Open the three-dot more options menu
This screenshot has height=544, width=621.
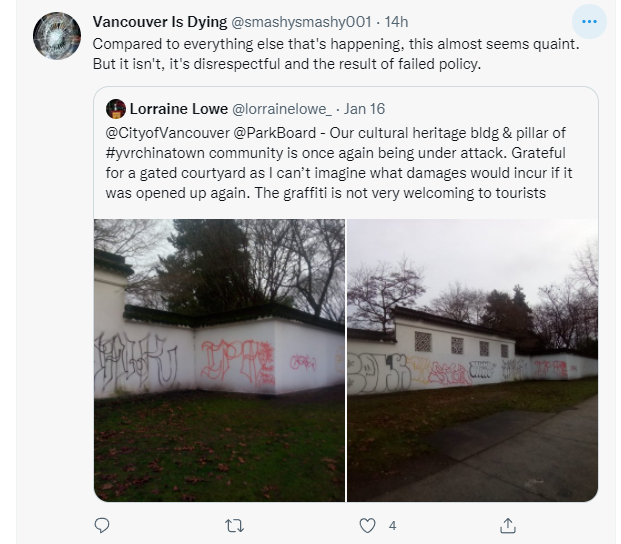tap(589, 22)
